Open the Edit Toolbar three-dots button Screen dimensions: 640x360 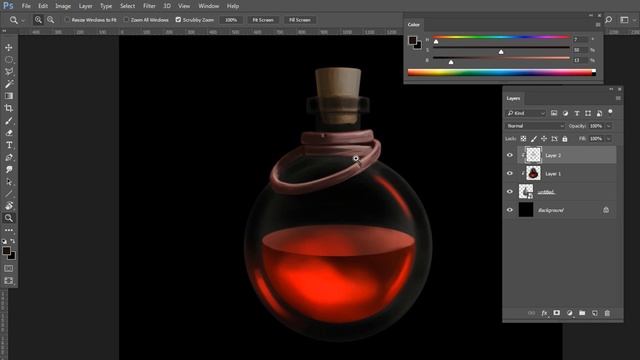click(9, 230)
